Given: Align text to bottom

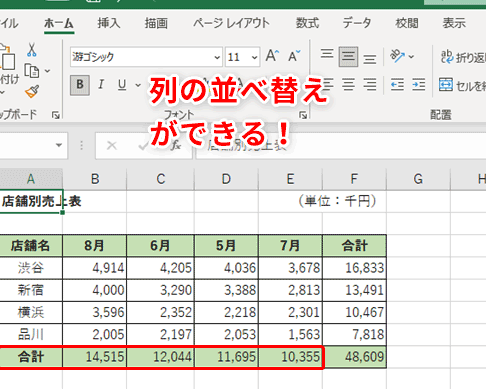Looking at the screenshot, I should click(x=370, y=59).
